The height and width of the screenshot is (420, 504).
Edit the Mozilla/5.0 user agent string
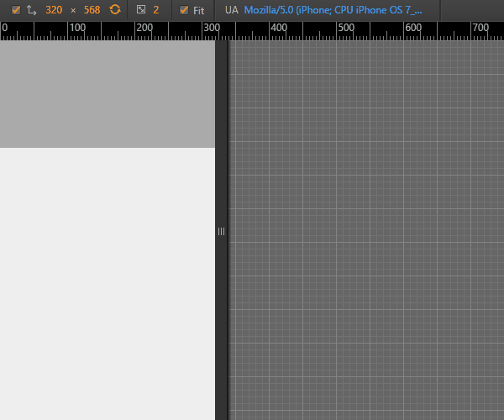coord(333,11)
